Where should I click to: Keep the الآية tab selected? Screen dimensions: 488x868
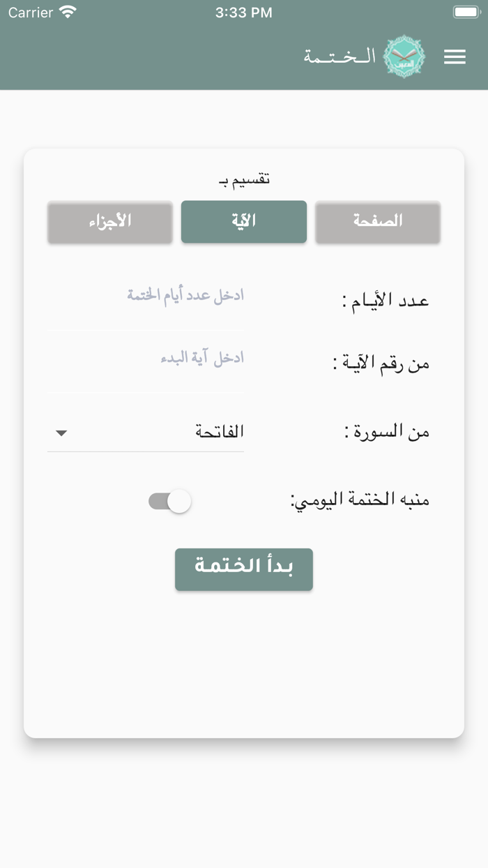pyautogui.click(x=243, y=222)
